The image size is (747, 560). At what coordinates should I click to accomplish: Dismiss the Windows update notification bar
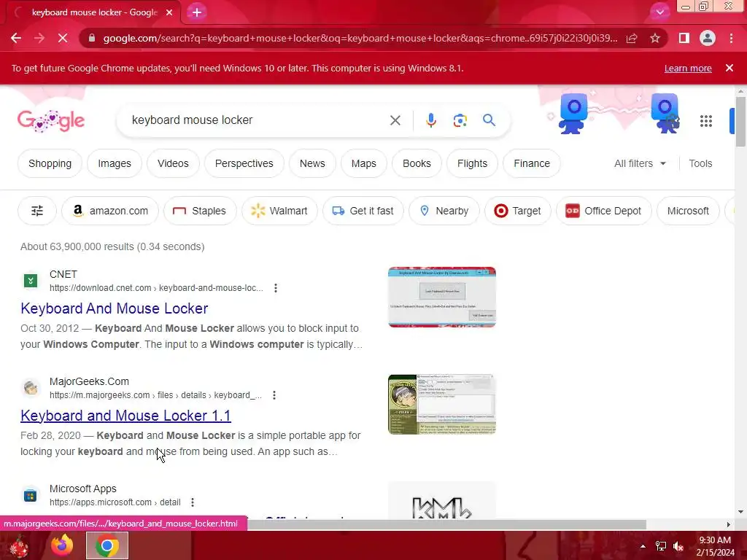(x=729, y=68)
